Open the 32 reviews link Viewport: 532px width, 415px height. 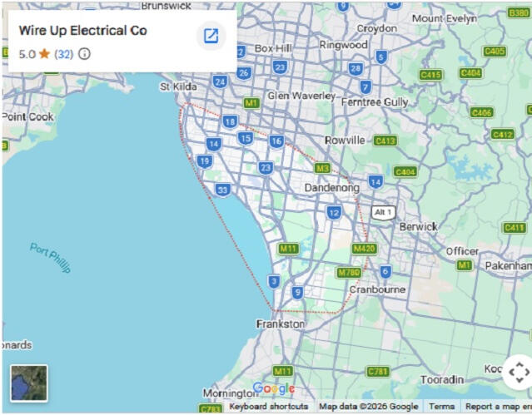pyautogui.click(x=64, y=54)
